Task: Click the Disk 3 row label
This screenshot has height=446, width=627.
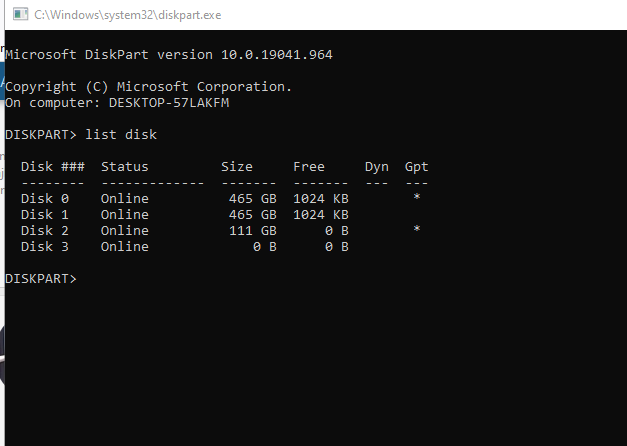Action: coord(45,246)
